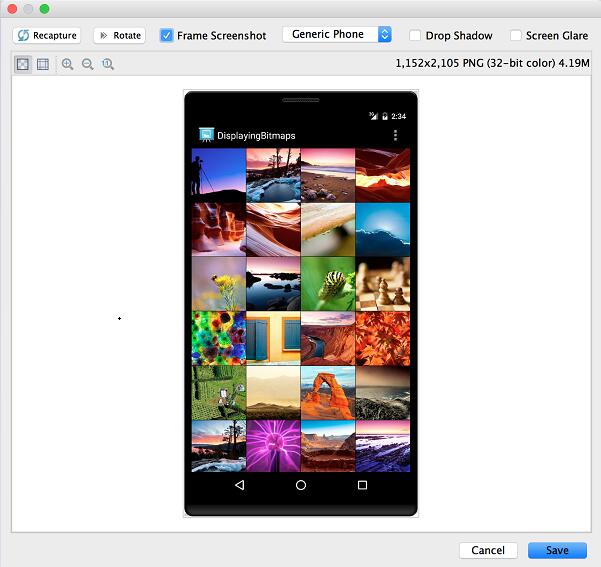Image resolution: width=601 pixels, height=567 pixels.
Task: Toggle the grid display icon
Action: (43, 64)
